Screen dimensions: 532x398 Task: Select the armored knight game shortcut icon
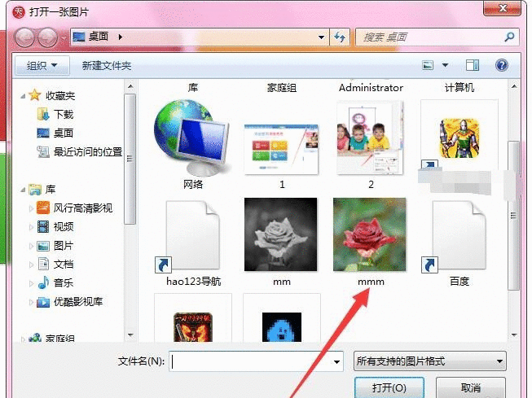(459, 138)
